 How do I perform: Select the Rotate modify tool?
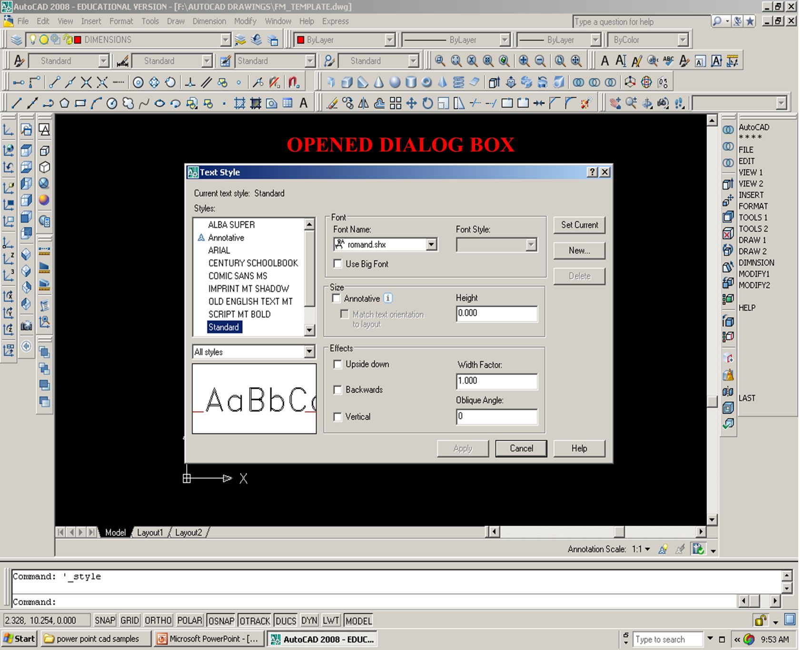pos(427,103)
